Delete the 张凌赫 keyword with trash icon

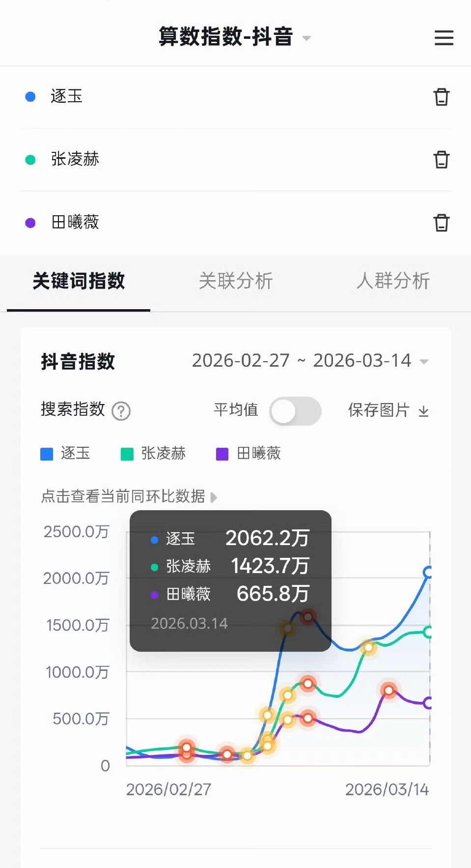click(x=441, y=159)
